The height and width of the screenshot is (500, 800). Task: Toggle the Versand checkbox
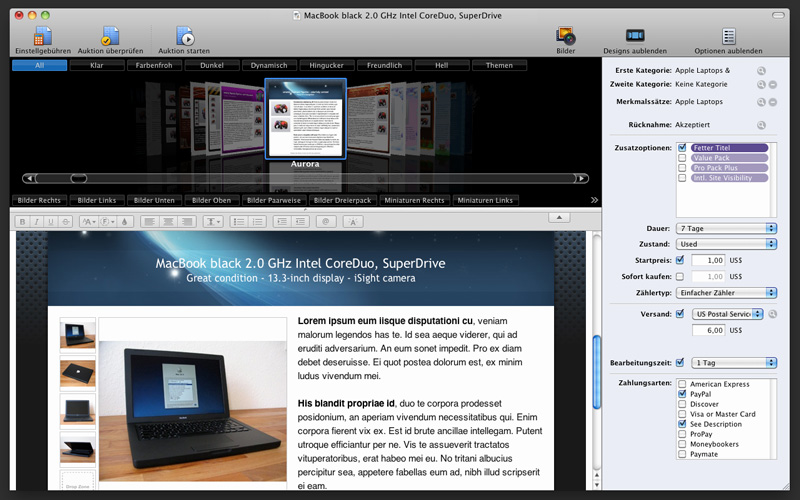[680, 314]
